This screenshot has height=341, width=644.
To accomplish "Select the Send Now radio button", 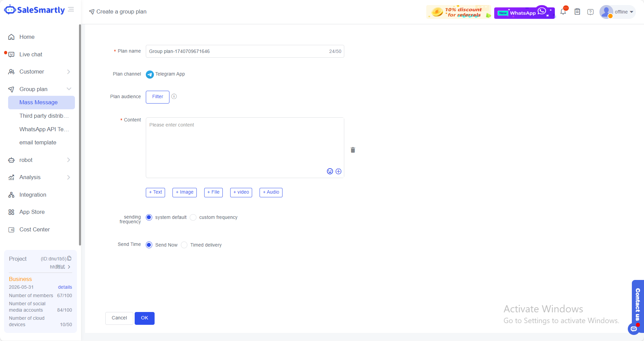I will tap(149, 245).
